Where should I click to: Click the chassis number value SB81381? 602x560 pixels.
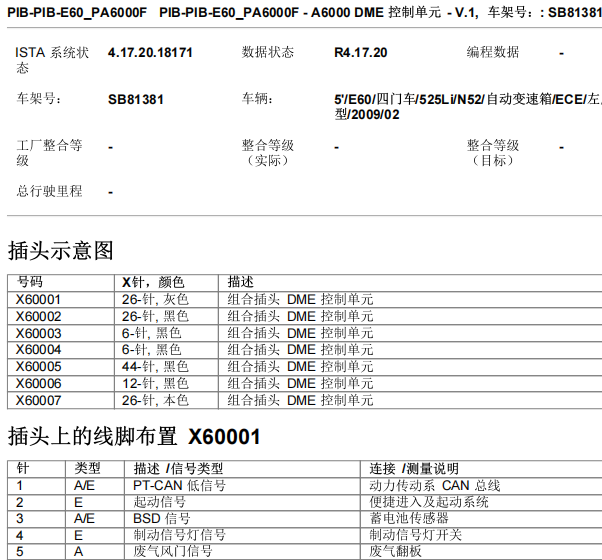[x=136, y=100]
